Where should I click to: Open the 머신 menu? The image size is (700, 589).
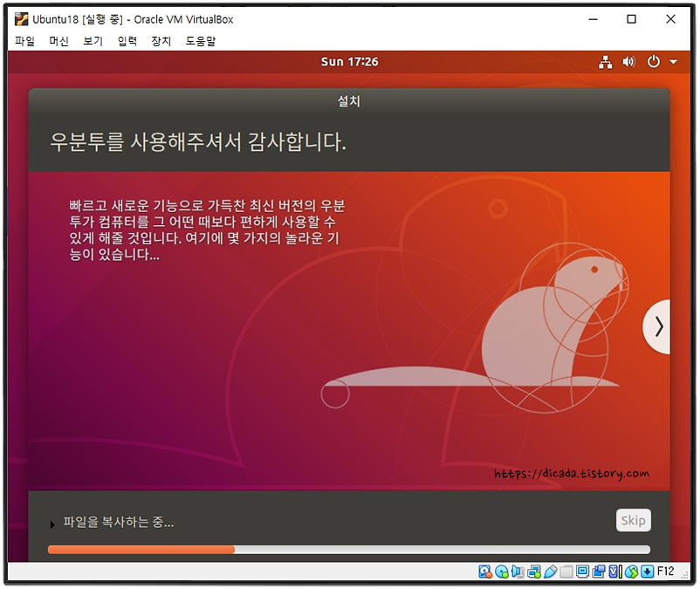coord(59,41)
